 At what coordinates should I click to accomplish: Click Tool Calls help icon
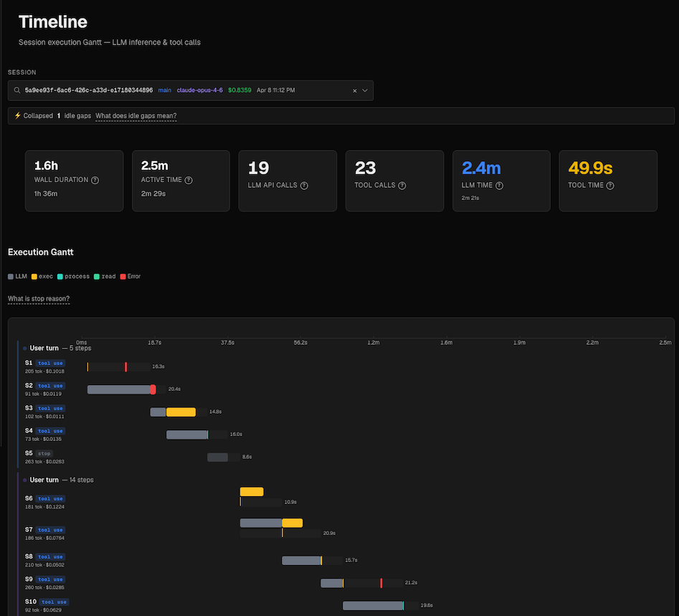click(x=402, y=186)
